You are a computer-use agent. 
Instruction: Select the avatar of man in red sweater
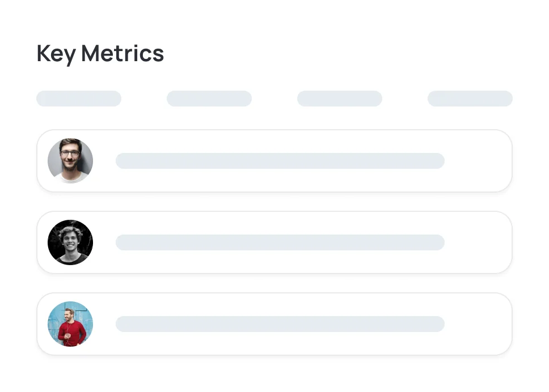click(x=70, y=324)
